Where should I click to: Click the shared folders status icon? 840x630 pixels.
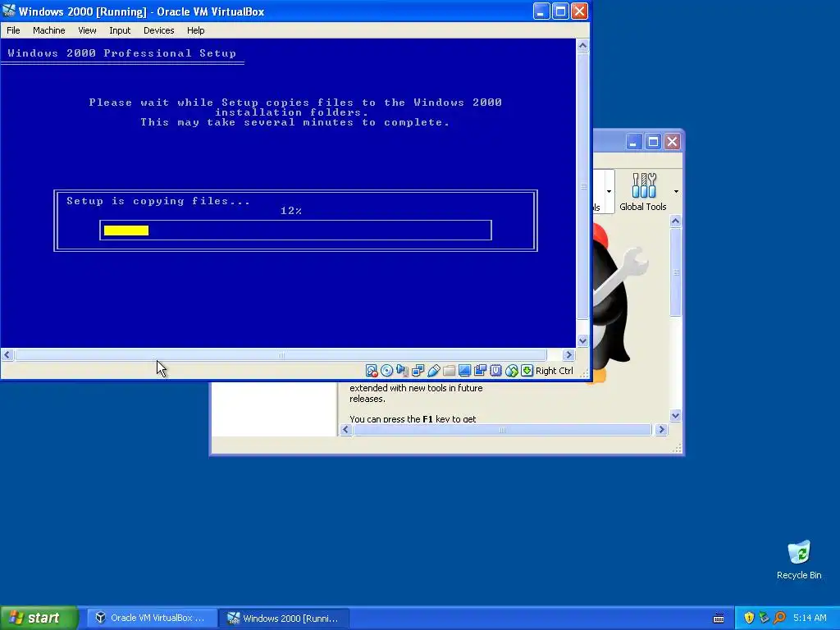pos(449,371)
